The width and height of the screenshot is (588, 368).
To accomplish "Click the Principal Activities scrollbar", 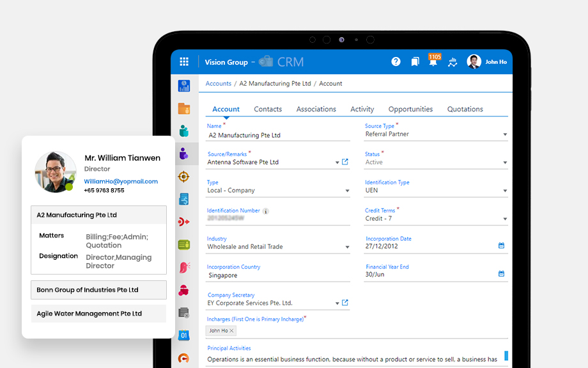I will point(506,356).
